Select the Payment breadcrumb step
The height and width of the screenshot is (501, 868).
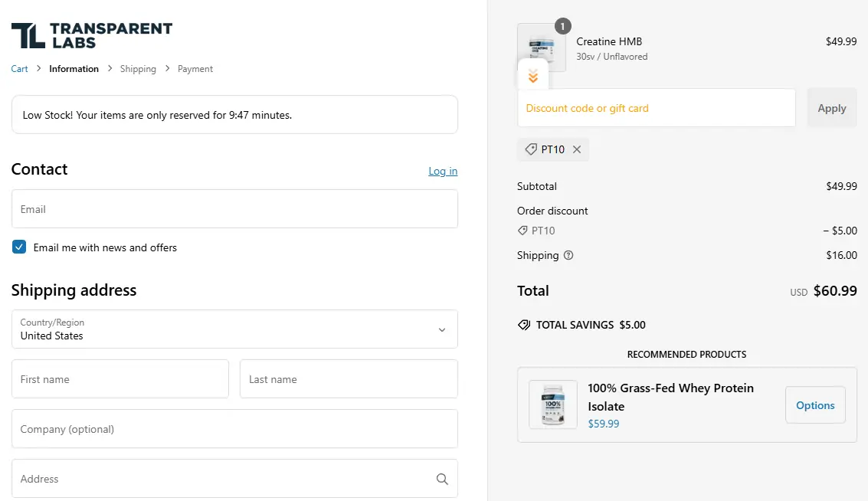(195, 69)
